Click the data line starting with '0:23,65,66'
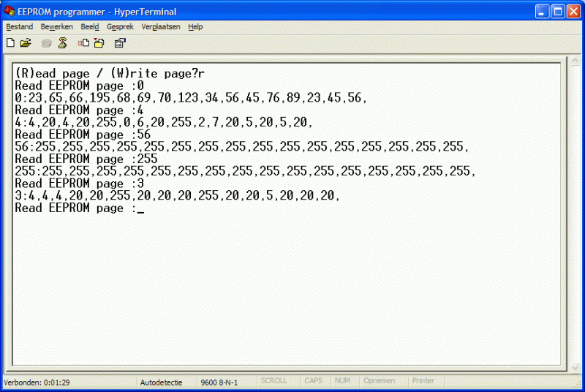Image resolution: width=585 pixels, height=392 pixels. (x=191, y=98)
